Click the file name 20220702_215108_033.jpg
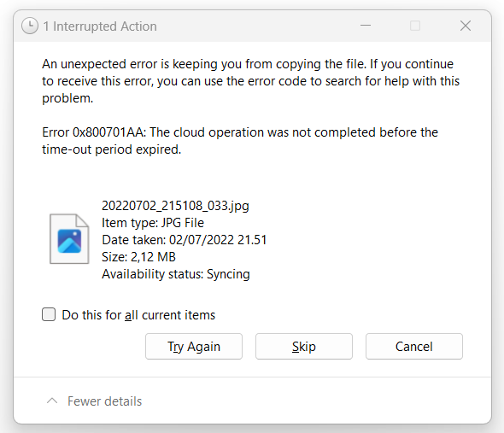Image resolution: width=504 pixels, height=433 pixels. tap(175, 206)
